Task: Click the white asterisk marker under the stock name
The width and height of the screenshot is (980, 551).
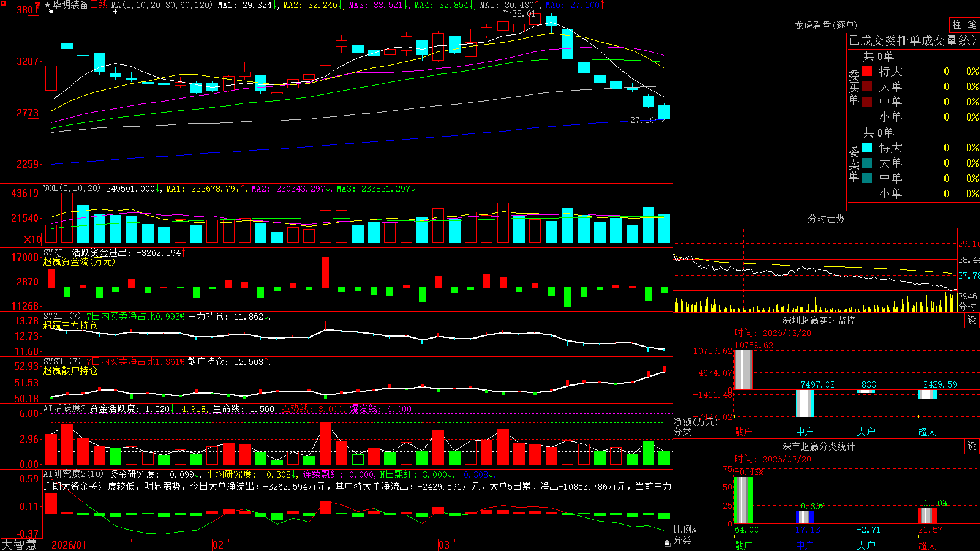Action: [51, 12]
